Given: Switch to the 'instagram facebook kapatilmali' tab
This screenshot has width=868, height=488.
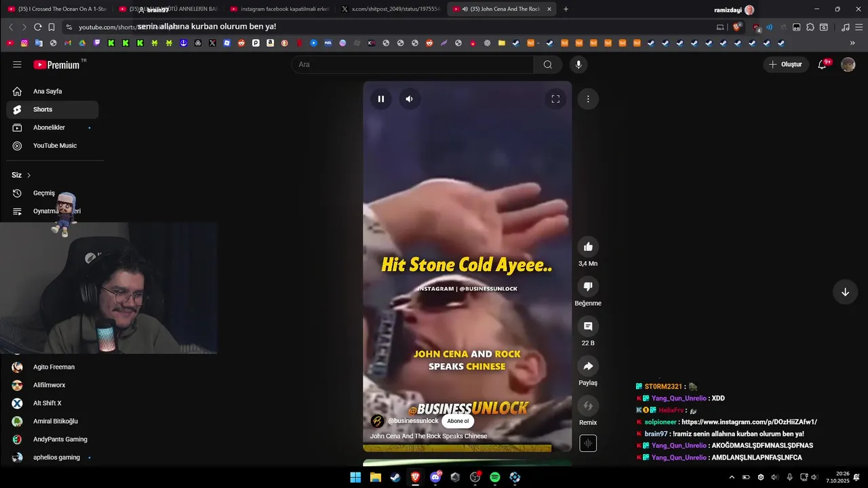Looking at the screenshot, I should tap(279, 9).
